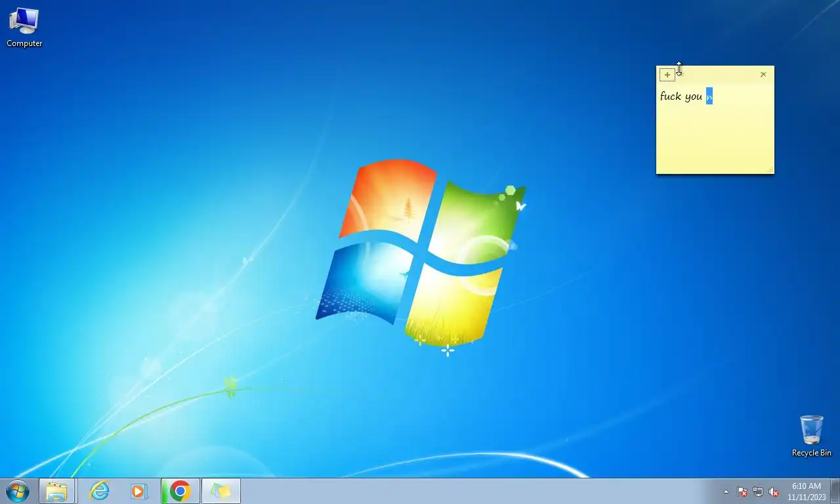Add a new sticky note with plus button
Image resolution: width=840 pixels, height=504 pixels.
pyautogui.click(x=667, y=75)
